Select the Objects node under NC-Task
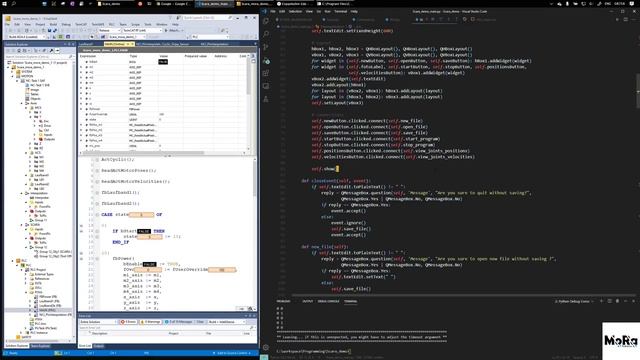640x360 pixels. (35, 98)
